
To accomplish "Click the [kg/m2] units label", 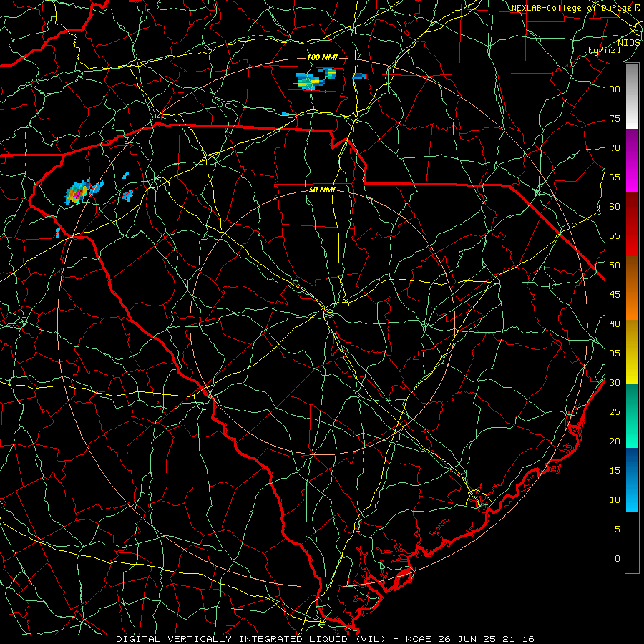I will (602, 50).
